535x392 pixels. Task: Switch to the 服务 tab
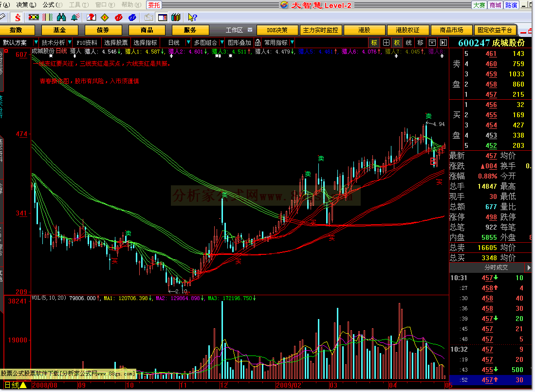point(190,30)
